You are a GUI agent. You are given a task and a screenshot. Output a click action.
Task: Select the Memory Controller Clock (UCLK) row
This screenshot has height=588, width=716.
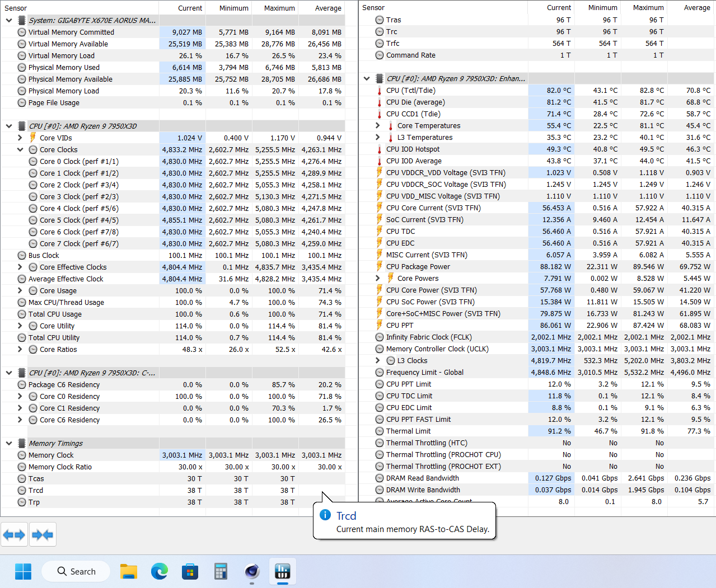pos(537,349)
